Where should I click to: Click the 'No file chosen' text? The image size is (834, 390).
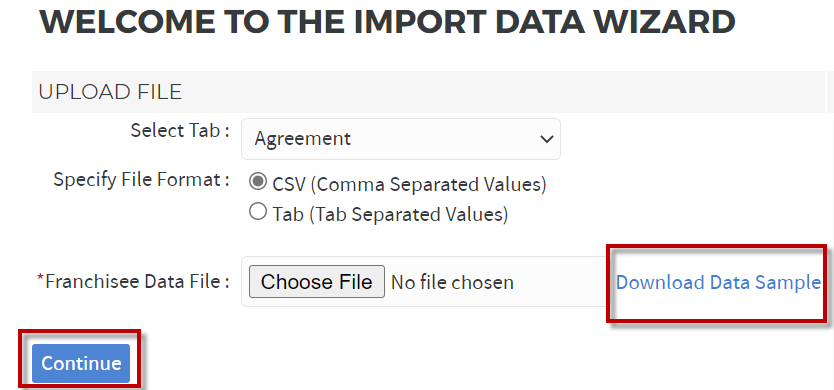click(x=452, y=283)
